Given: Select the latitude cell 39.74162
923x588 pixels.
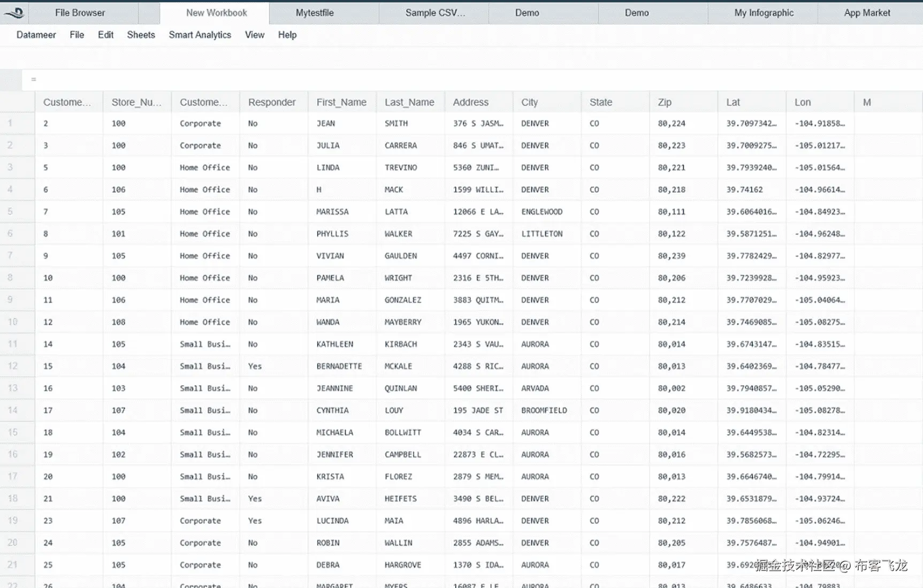Looking at the screenshot, I should pyautogui.click(x=752, y=189).
